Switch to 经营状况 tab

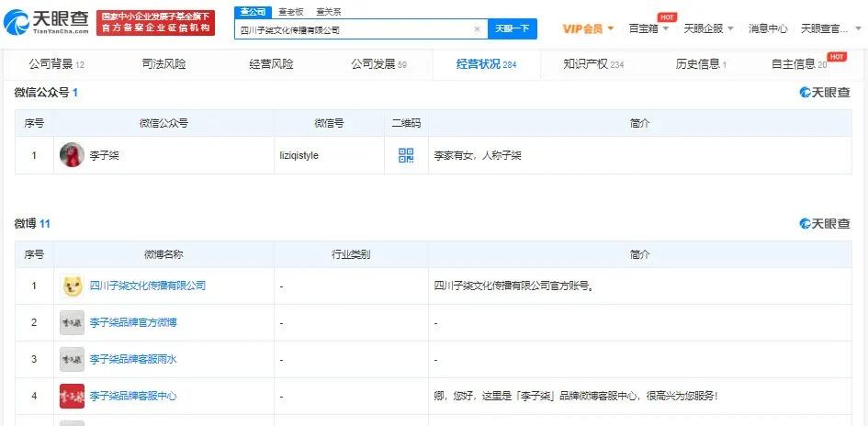pyautogui.click(x=486, y=64)
